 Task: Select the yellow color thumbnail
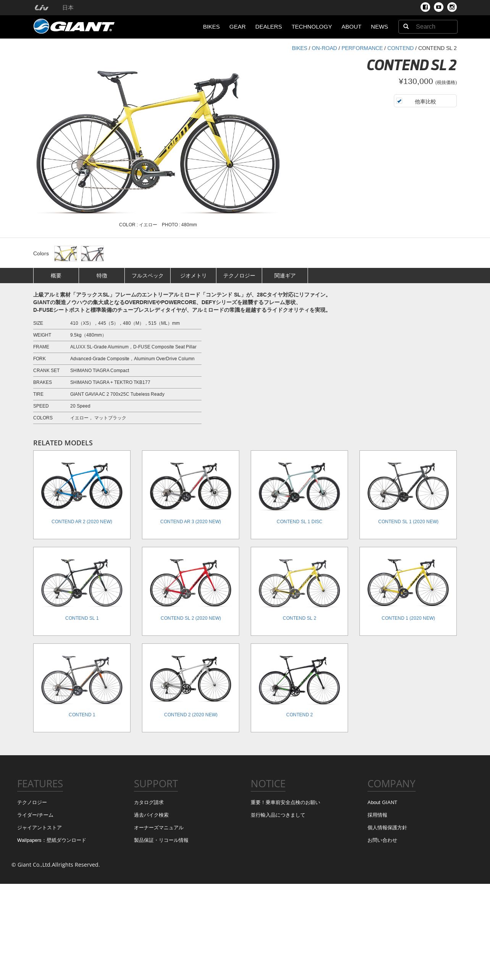click(66, 253)
